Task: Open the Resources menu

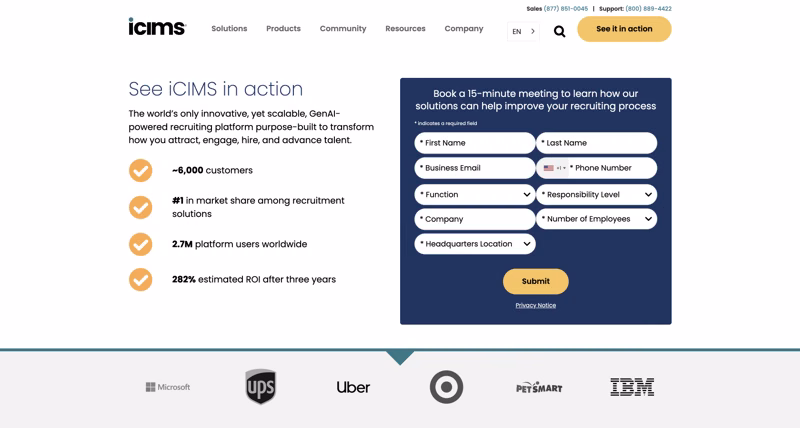Action: [405, 29]
